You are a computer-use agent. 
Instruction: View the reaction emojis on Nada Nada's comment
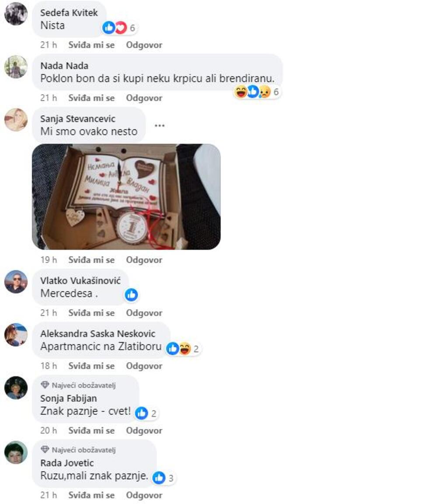pos(257,92)
